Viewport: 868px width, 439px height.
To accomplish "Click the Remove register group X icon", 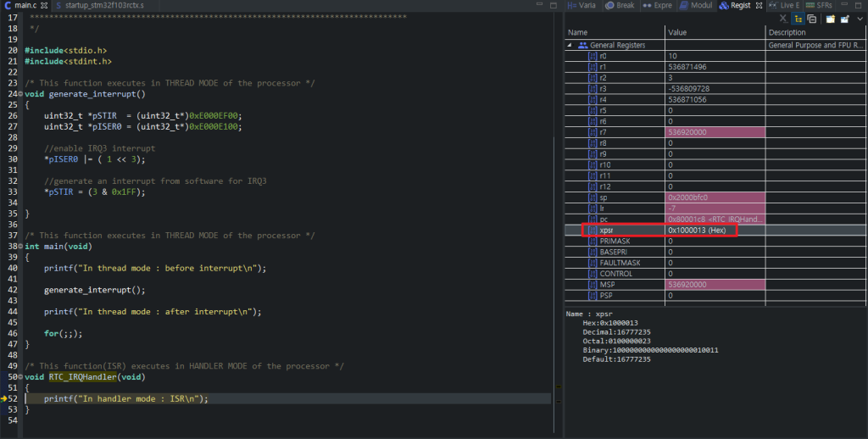I will pyautogui.click(x=782, y=19).
